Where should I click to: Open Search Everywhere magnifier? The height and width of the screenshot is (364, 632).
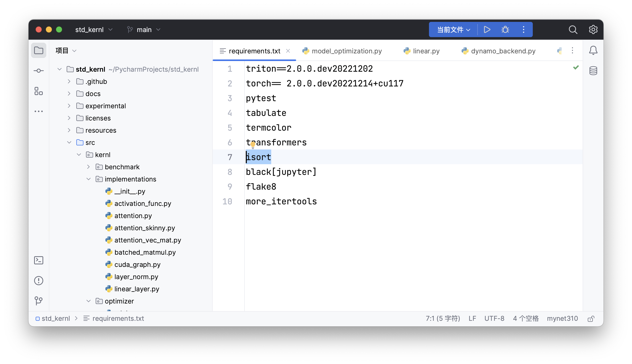click(x=573, y=29)
